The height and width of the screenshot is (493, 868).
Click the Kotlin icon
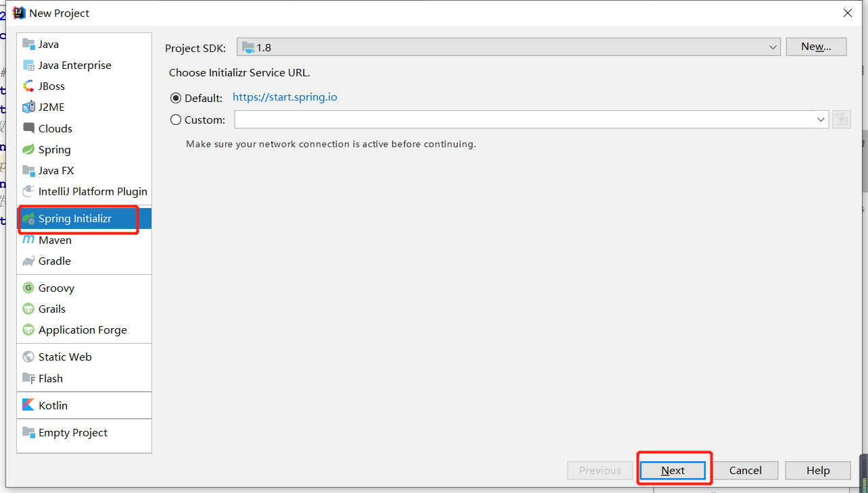[x=28, y=405]
